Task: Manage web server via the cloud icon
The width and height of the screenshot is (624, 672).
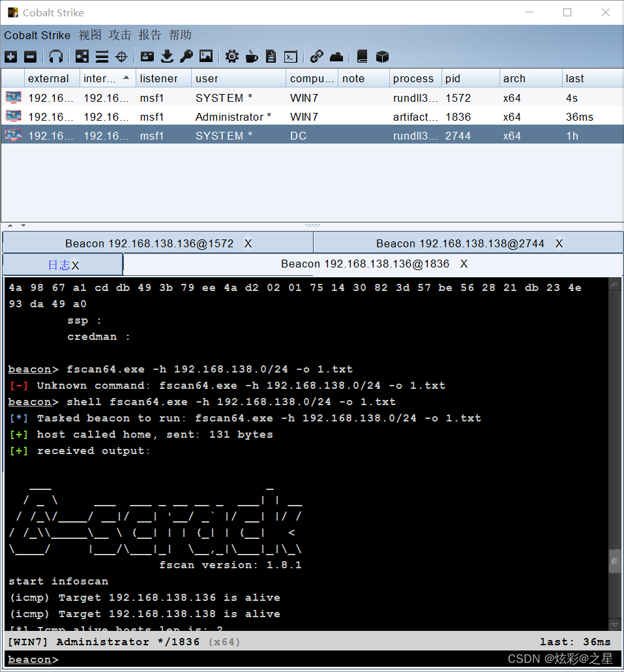Action: tap(336, 57)
